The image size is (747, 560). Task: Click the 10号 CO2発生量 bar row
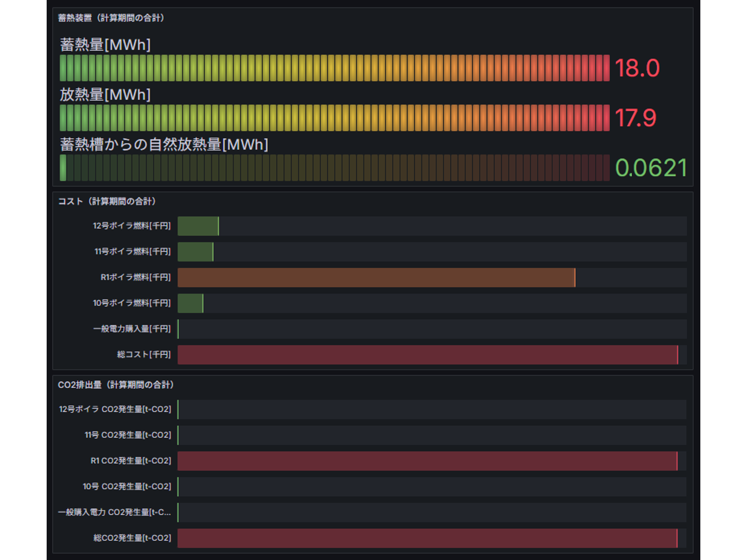point(432,487)
